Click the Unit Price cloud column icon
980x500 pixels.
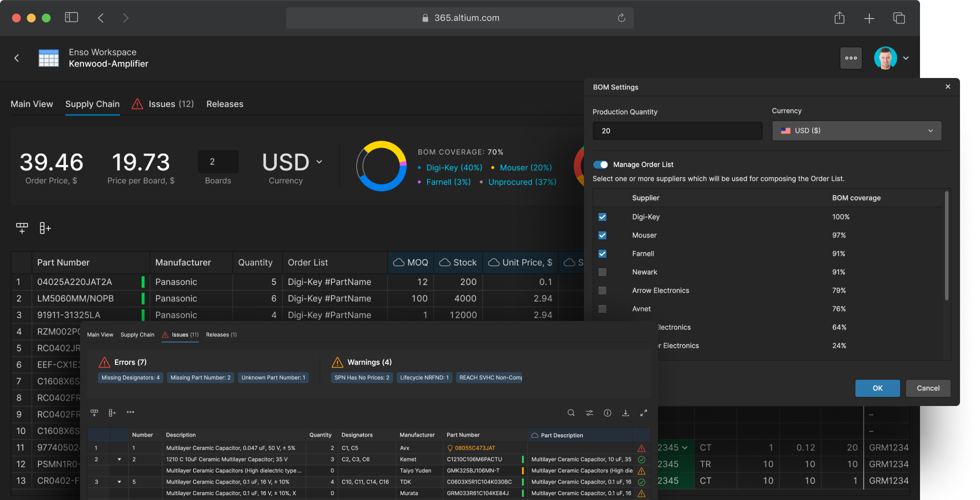493,262
